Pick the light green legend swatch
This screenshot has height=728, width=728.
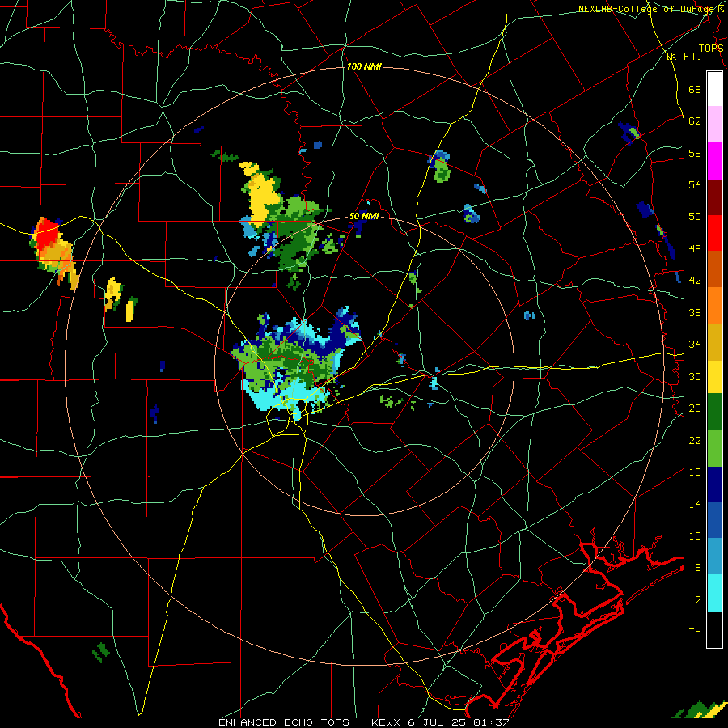point(714,448)
